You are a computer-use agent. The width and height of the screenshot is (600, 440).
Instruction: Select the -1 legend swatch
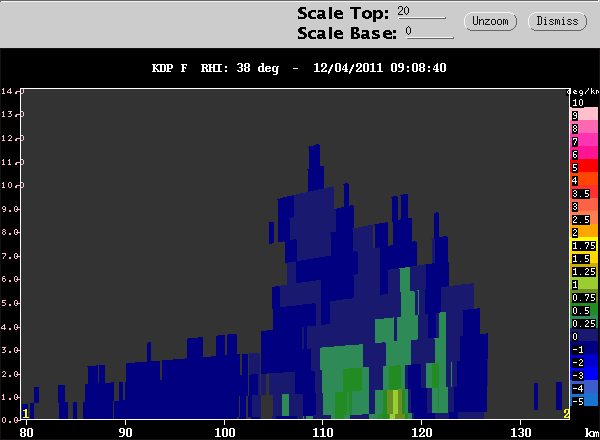[584, 349]
